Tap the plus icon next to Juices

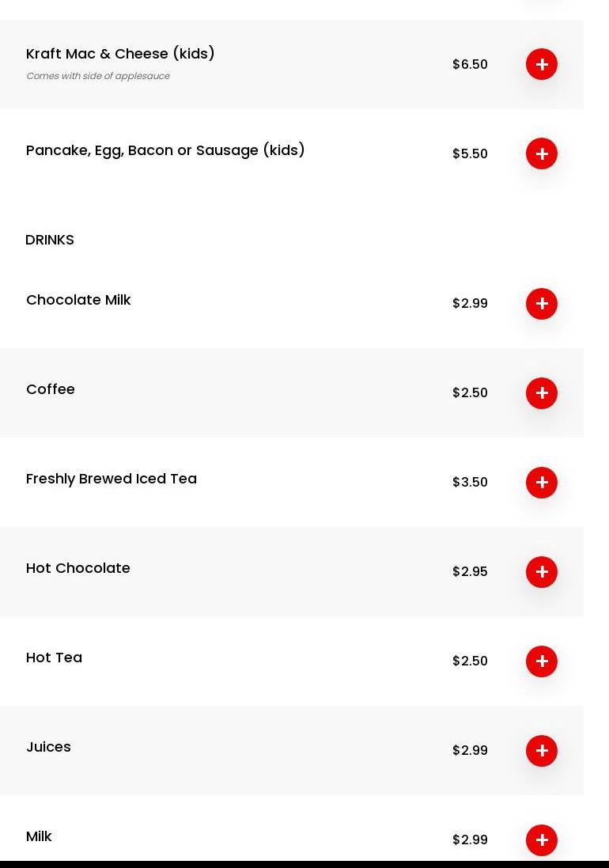pos(542,751)
